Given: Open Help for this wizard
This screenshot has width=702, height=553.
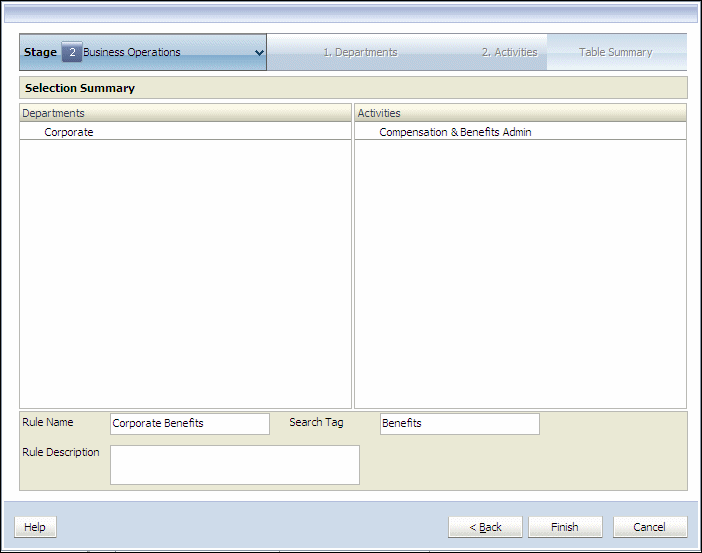Looking at the screenshot, I should click(35, 527).
